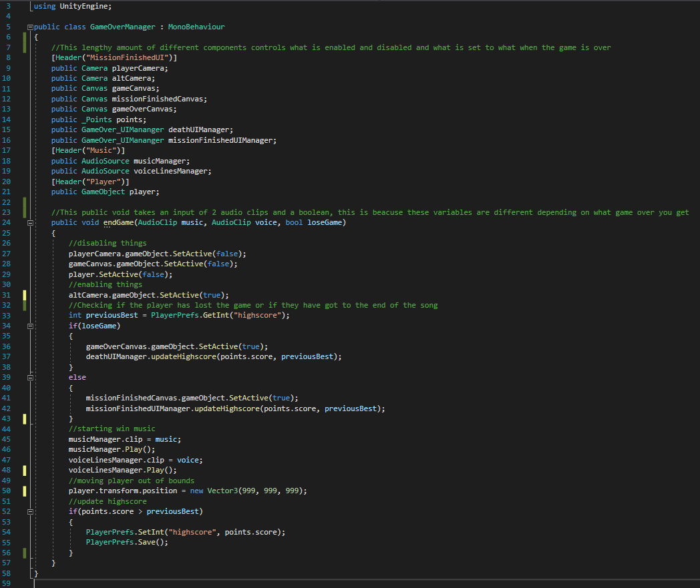Collapse the GameOverManager class outline

click(x=31, y=27)
